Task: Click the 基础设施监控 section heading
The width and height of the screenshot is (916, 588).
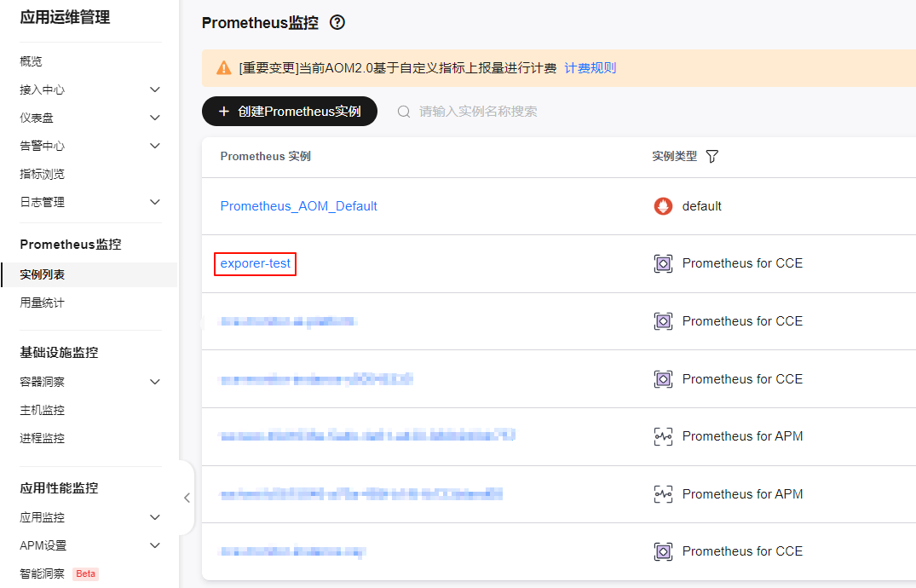Action: [x=59, y=353]
